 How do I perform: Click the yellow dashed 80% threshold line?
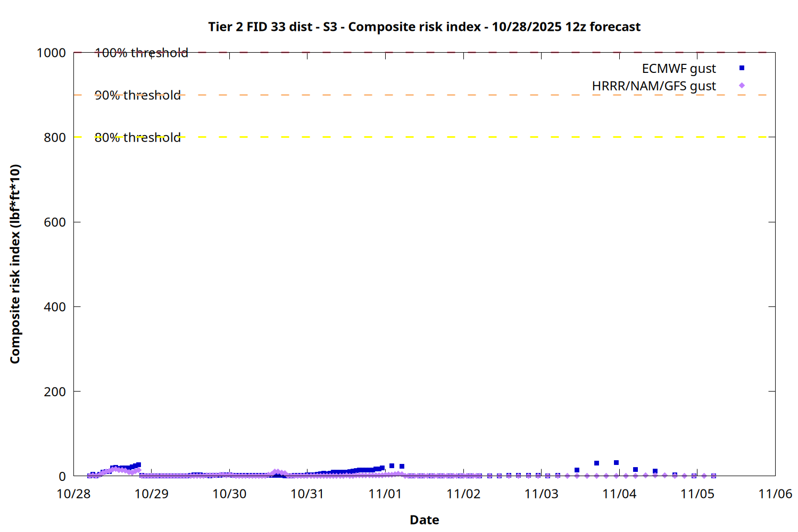[x=426, y=137]
